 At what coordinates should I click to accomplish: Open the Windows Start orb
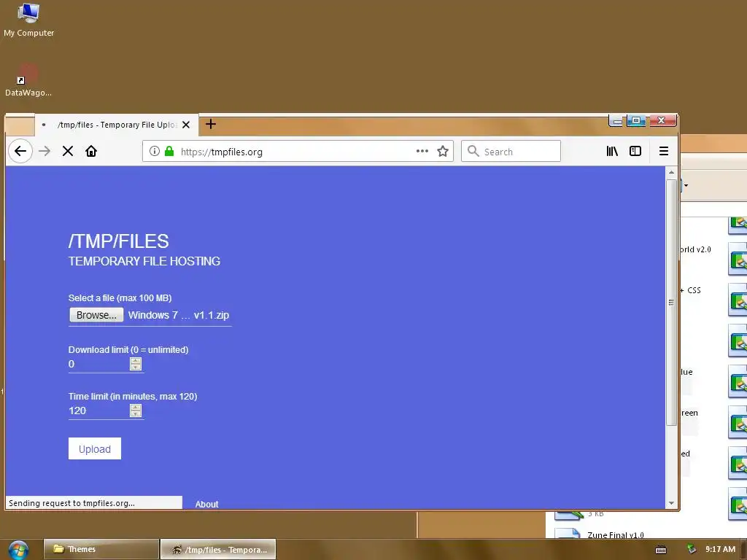(18, 550)
